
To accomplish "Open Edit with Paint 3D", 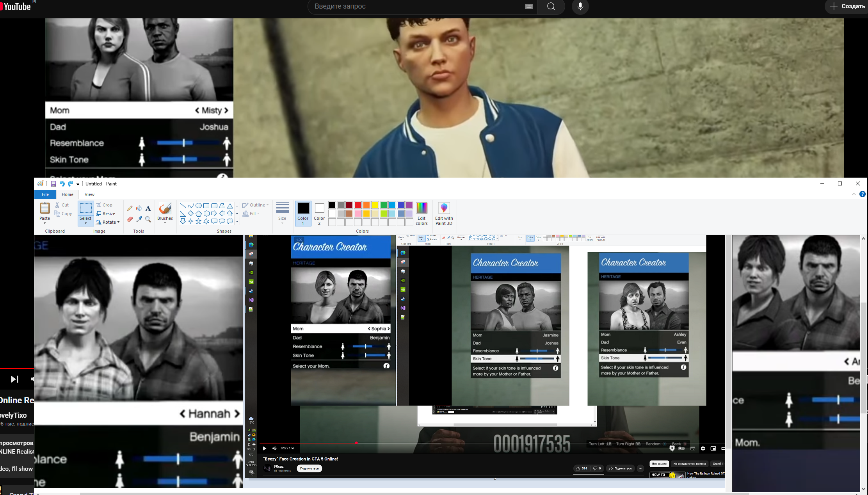I will [444, 213].
